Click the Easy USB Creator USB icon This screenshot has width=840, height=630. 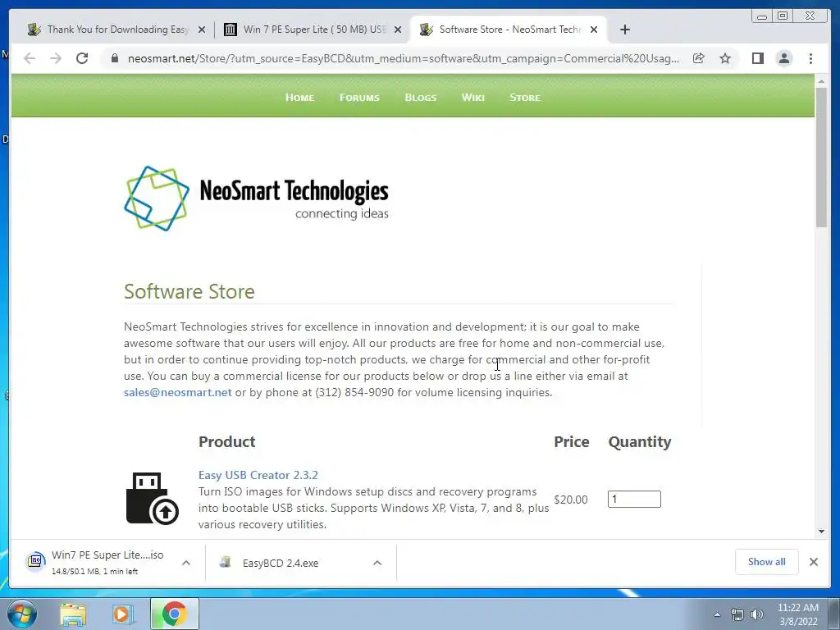(152, 498)
